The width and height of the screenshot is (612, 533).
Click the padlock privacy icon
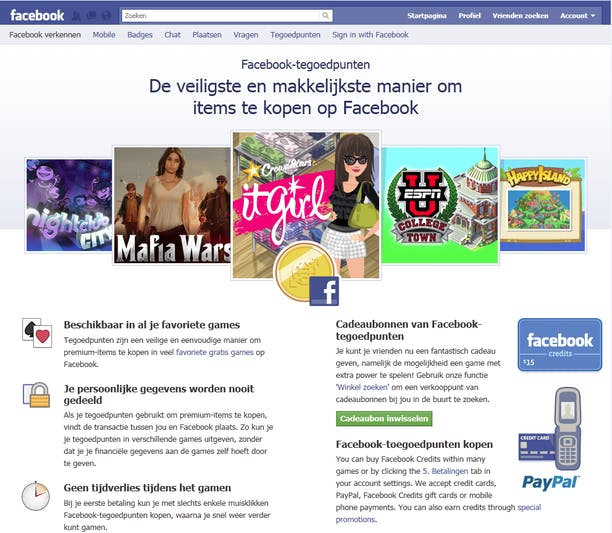pos(37,395)
